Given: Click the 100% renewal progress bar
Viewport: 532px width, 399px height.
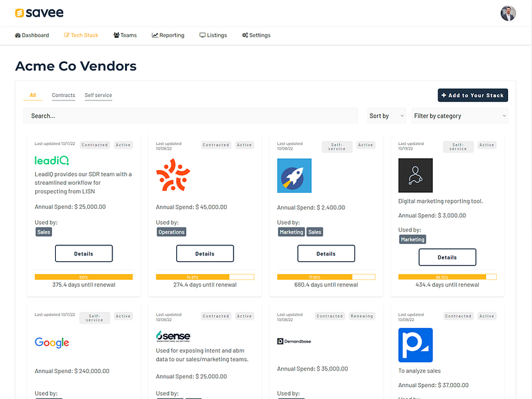Looking at the screenshot, I should (x=84, y=277).
